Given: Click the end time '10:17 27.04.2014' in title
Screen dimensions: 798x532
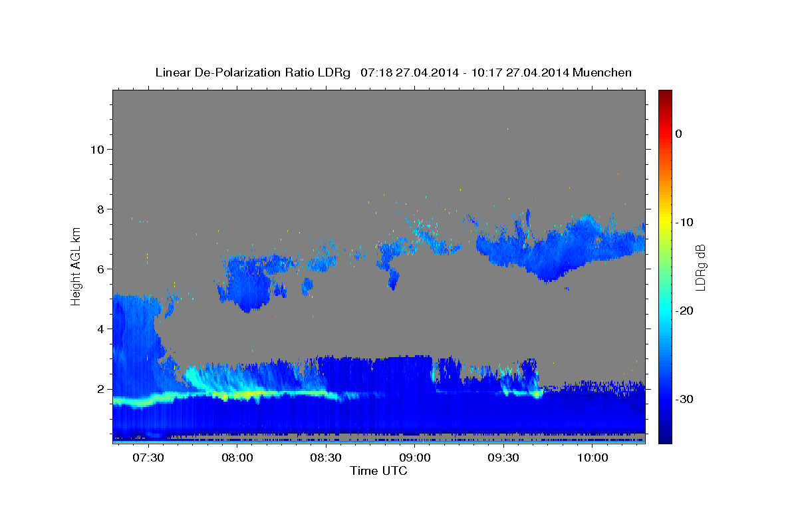Looking at the screenshot, I should 519,72.
